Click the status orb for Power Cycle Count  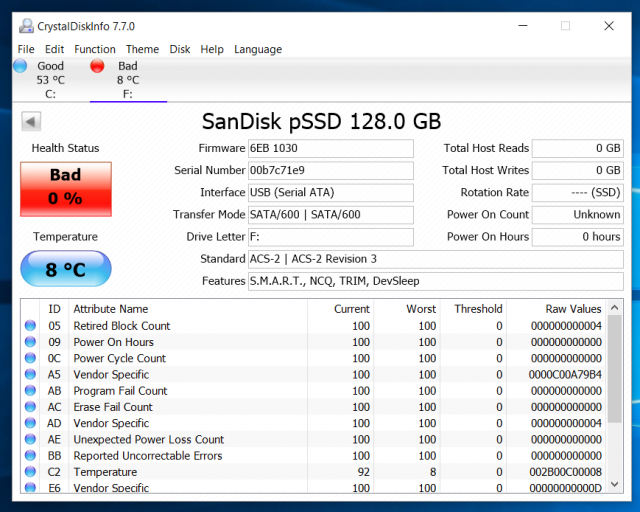[30, 358]
